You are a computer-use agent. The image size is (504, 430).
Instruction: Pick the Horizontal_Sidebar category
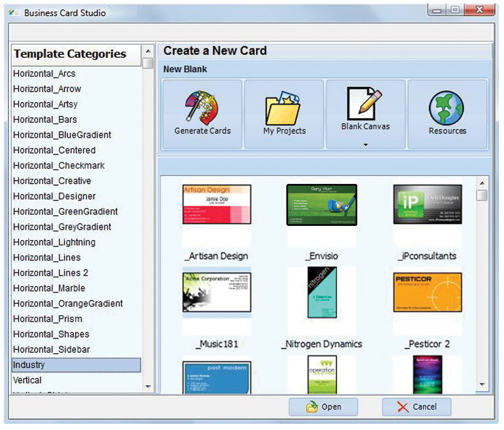(x=52, y=349)
